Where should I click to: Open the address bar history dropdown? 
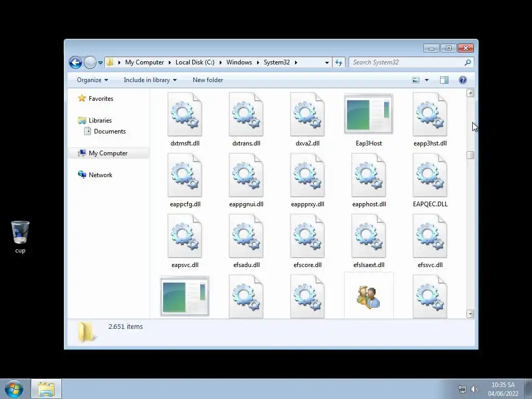[327, 62]
